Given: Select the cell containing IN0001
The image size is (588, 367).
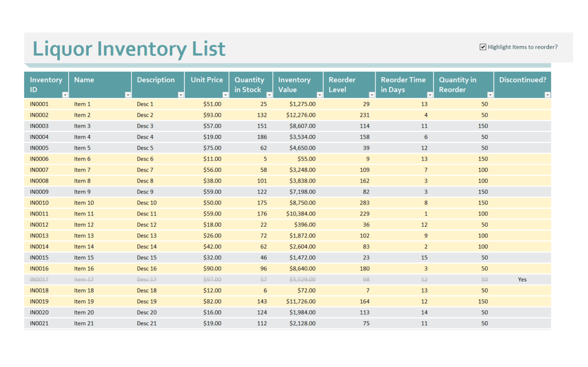Looking at the screenshot, I should coord(39,104).
